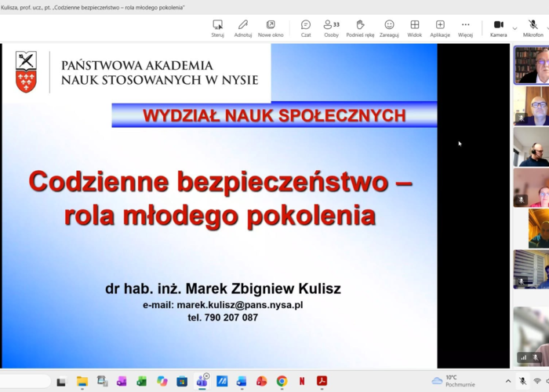
Task: Open Google Chrome from the taskbar
Action: tap(282, 381)
